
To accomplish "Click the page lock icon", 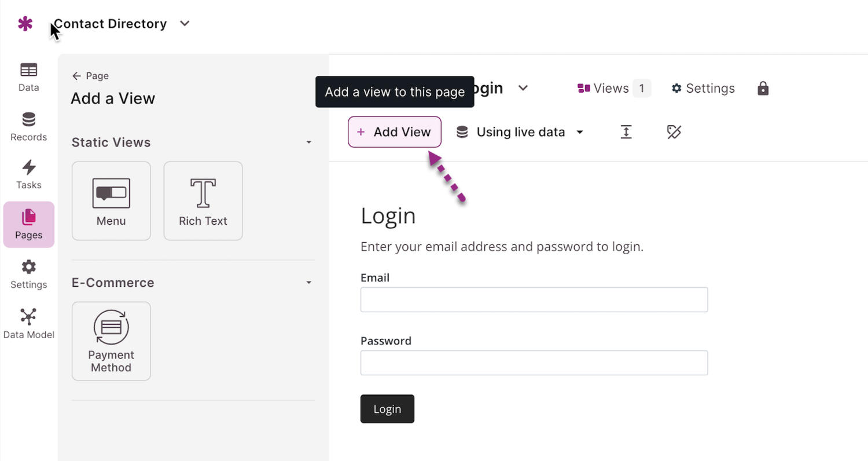I will pos(763,89).
